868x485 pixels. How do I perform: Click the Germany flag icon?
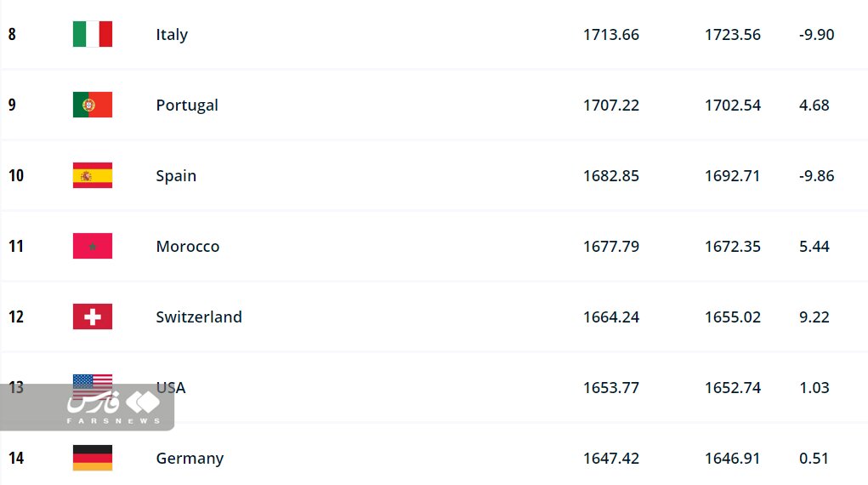tap(92, 459)
